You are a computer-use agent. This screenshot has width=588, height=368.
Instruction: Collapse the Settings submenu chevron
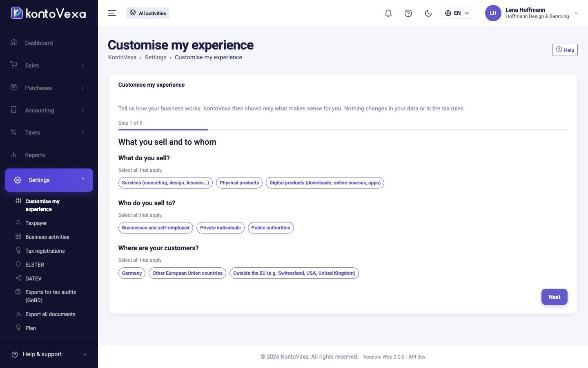(x=83, y=179)
